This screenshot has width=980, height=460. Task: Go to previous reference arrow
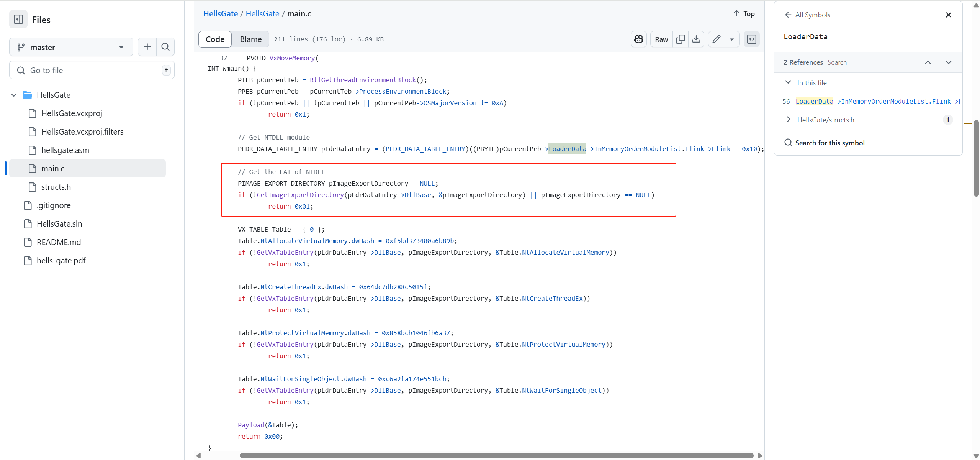point(928,62)
